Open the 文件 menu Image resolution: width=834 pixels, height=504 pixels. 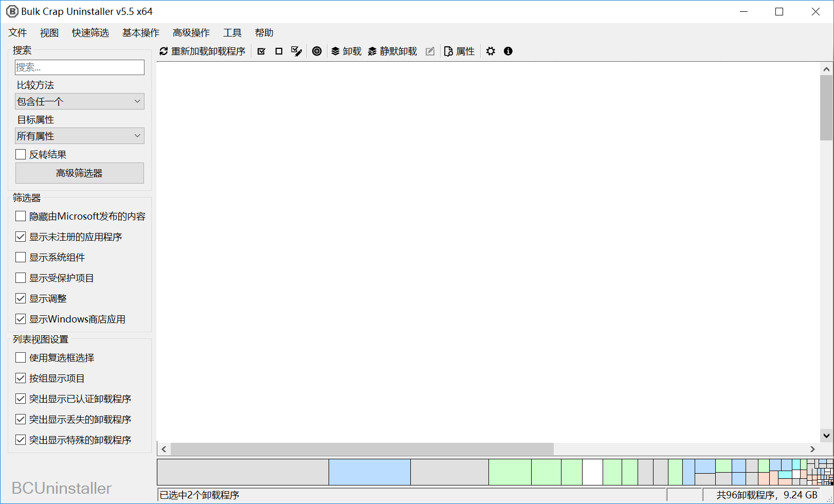(17, 32)
